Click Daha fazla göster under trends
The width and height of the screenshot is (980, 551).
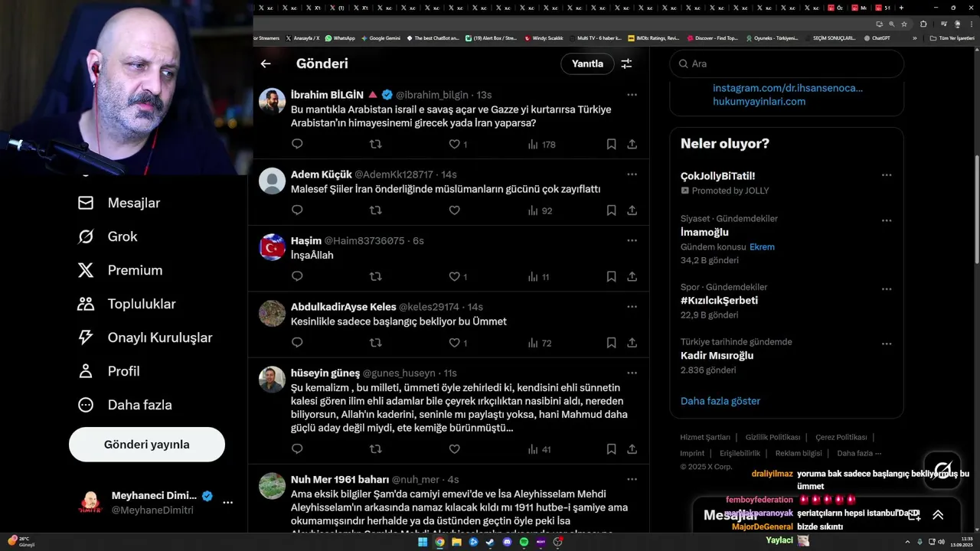(720, 401)
